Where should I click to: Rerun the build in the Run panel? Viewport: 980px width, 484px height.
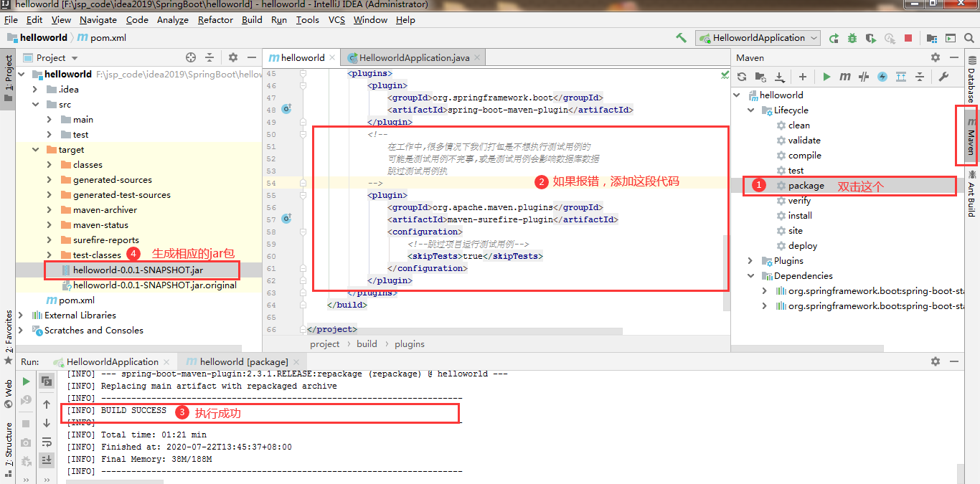26,381
